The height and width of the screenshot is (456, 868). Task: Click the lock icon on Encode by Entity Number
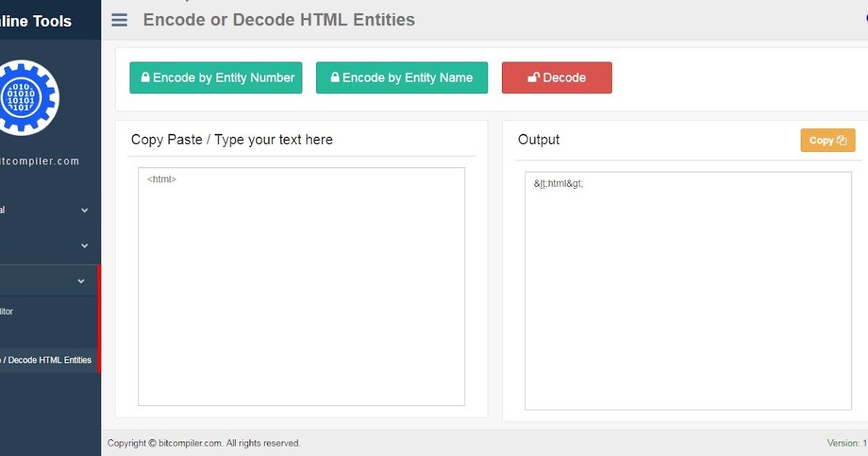pos(145,77)
